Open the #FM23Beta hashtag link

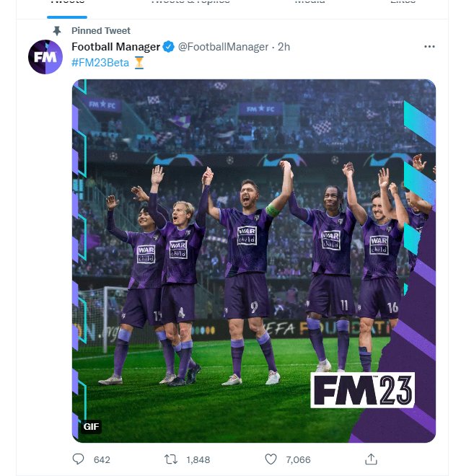point(100,62)
